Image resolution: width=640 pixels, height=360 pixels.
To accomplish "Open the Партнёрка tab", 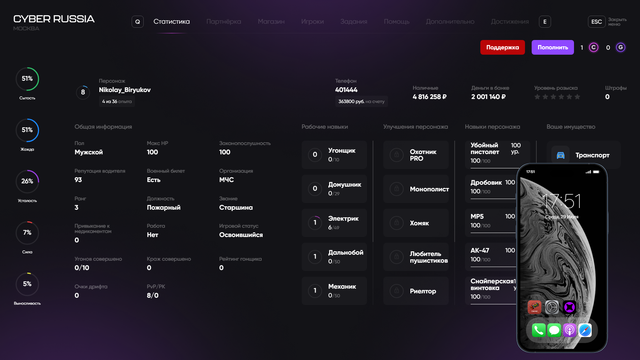I will (224, 22).
